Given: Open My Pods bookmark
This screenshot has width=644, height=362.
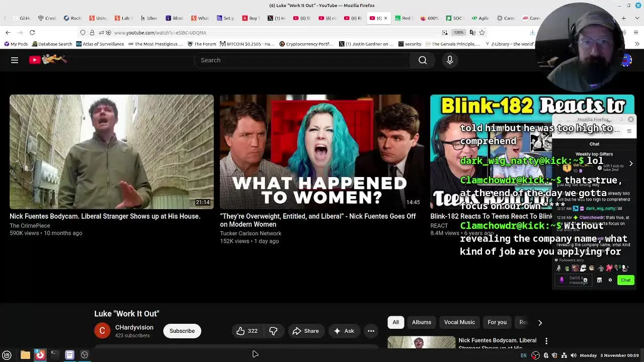Looking at the screenshot, I should pyautogui.click(x=16, y=44).
